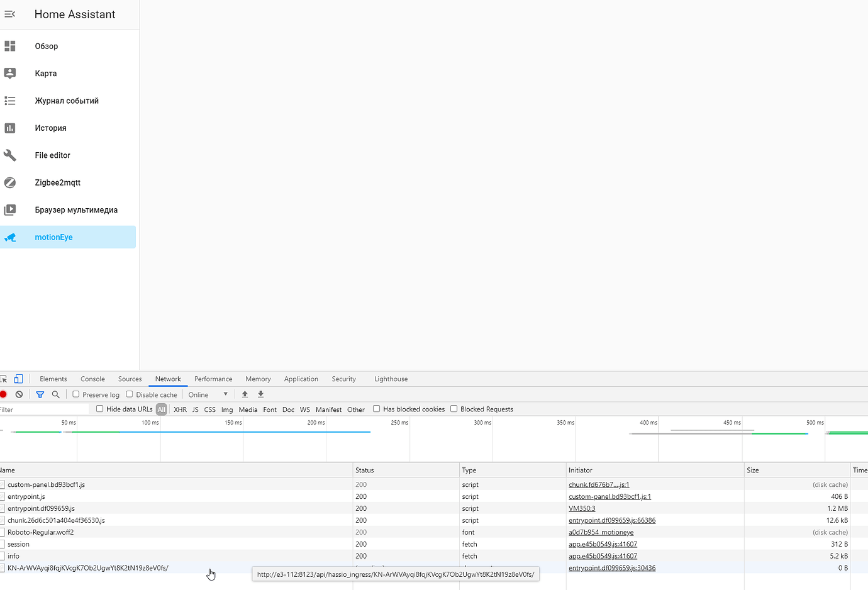Viewport: 868px width, 590px height.
Task: Click the История history chart icon
Action: click(x=9, y=128)
